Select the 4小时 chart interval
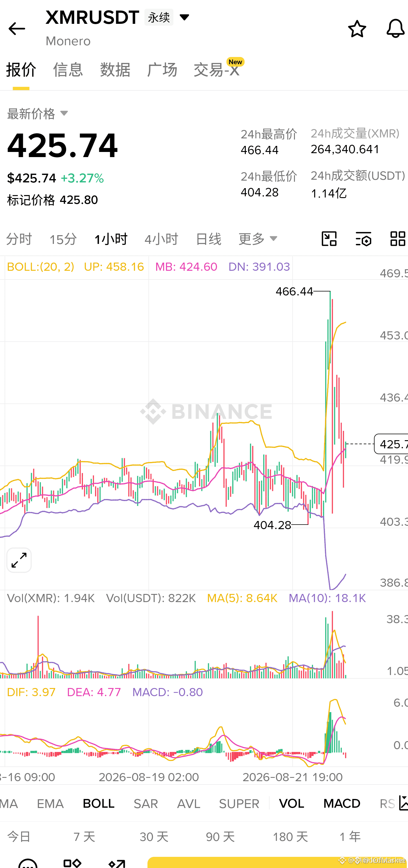This screenshot has width=408, height=868. coord(161,239)
